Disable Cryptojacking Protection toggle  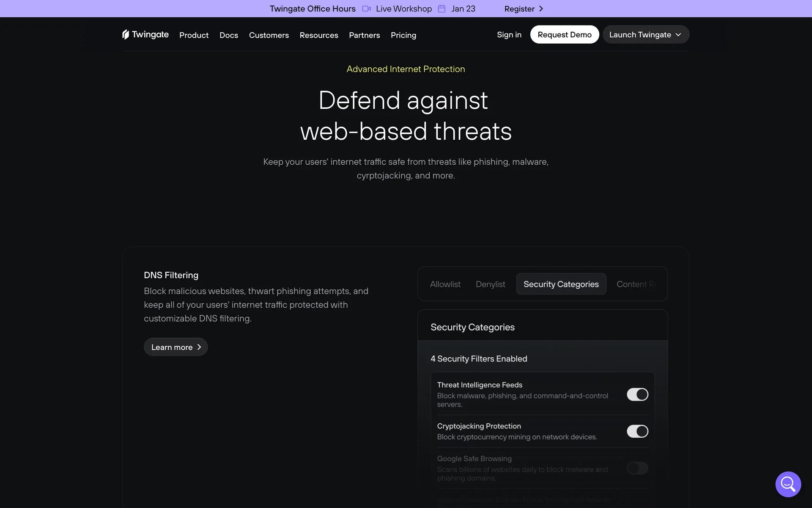[x=637, y=431]
